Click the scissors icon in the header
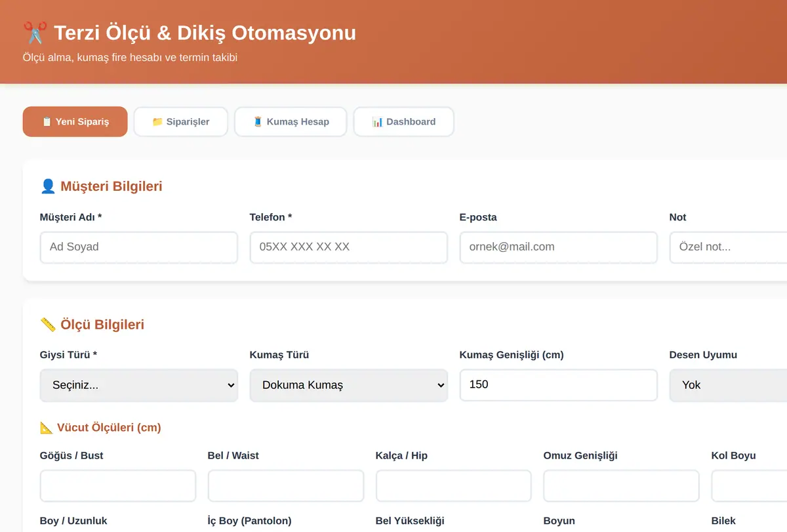This screenshot has height=532, width=787. coord(35,33)
